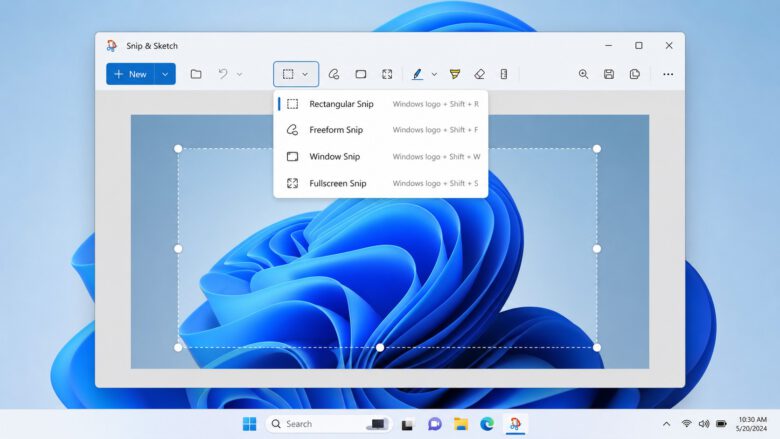Click the right-middle selection handle
The height and width of the screenshot is (439, 780).
[597, 249]
